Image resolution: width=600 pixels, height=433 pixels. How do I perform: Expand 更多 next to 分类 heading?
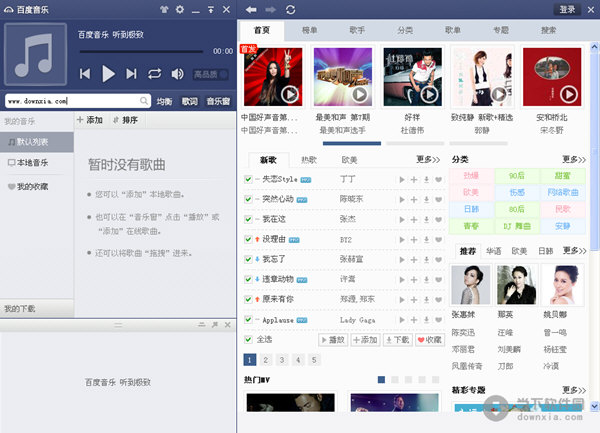574,160
